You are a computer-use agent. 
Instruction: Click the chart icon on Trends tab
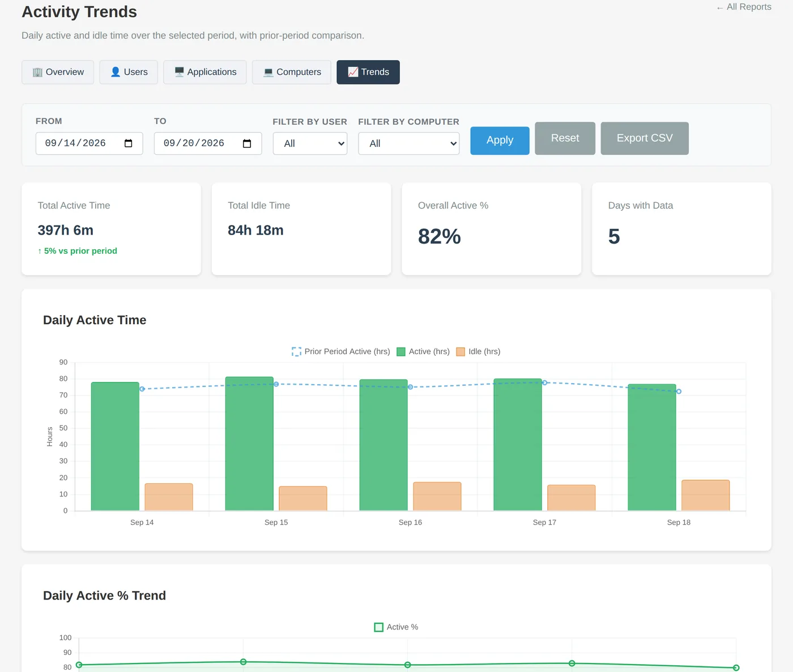pyautogui.click(x=353, y=72)
